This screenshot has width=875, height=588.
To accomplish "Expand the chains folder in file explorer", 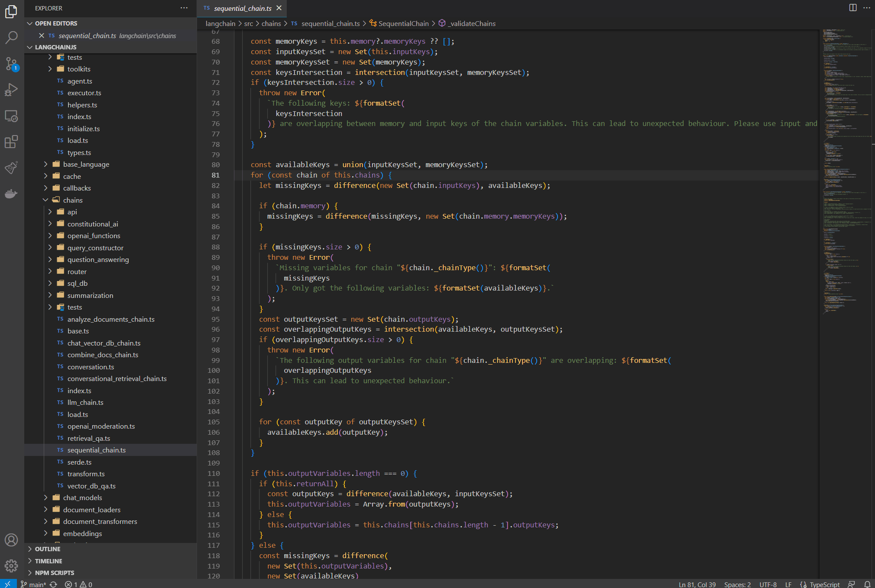I will (x=75, y=200).
